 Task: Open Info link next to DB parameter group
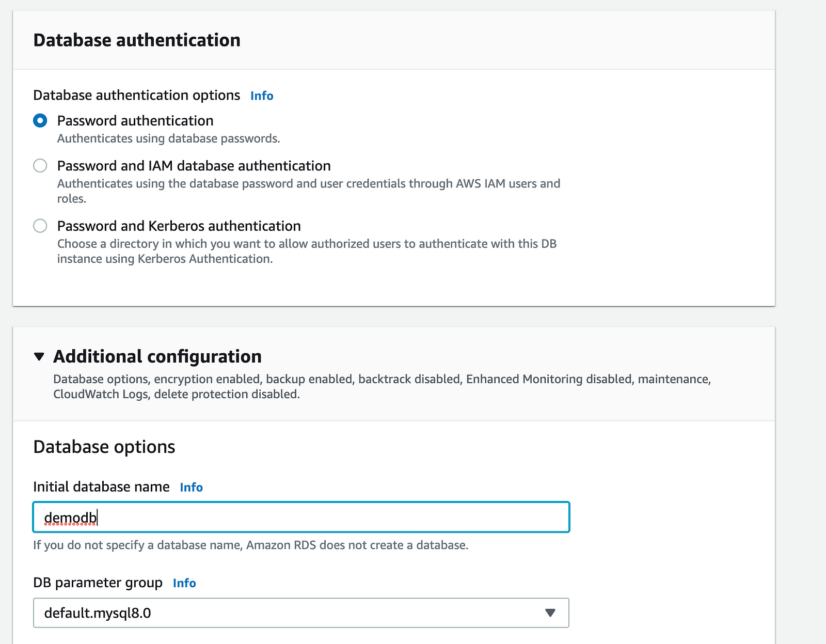coord(184,584)
